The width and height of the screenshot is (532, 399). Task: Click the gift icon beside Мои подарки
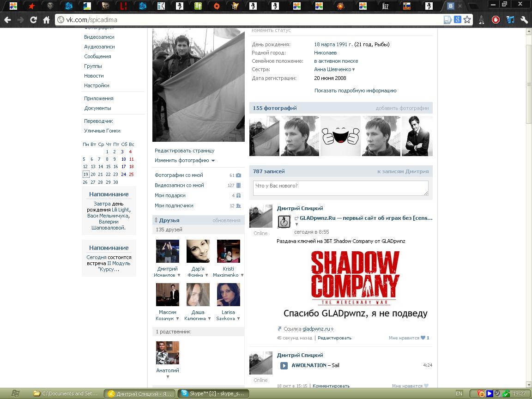tap(238, 196)
